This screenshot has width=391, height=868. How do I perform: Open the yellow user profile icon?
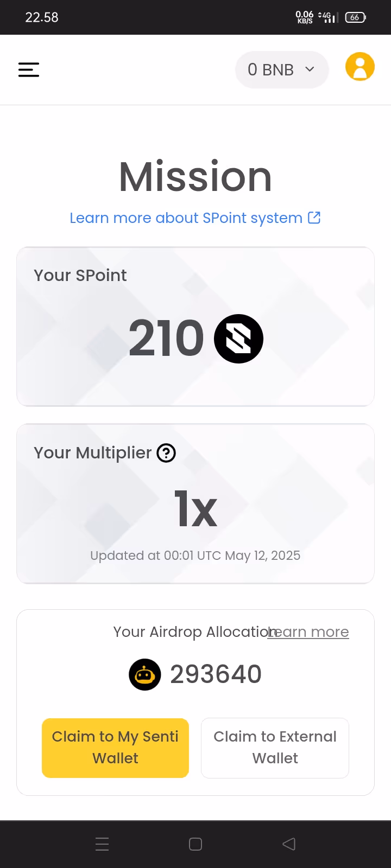coord(360,67)
